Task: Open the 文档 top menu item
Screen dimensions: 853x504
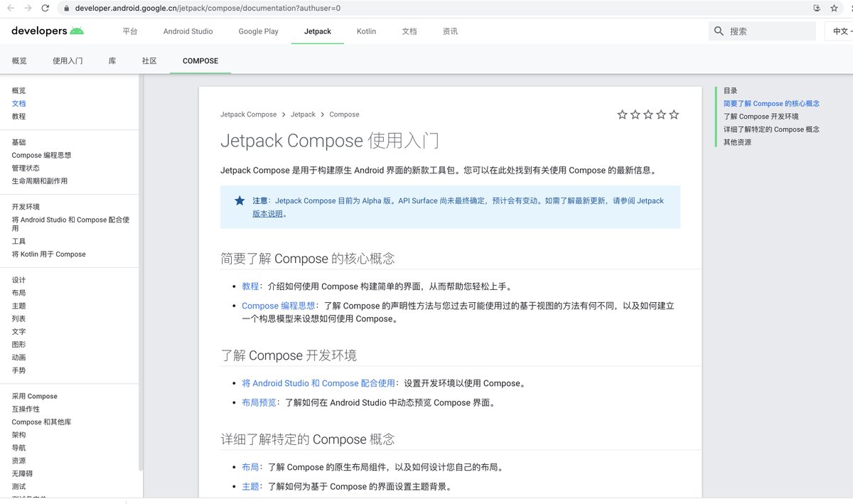Action: coord(409,31)
